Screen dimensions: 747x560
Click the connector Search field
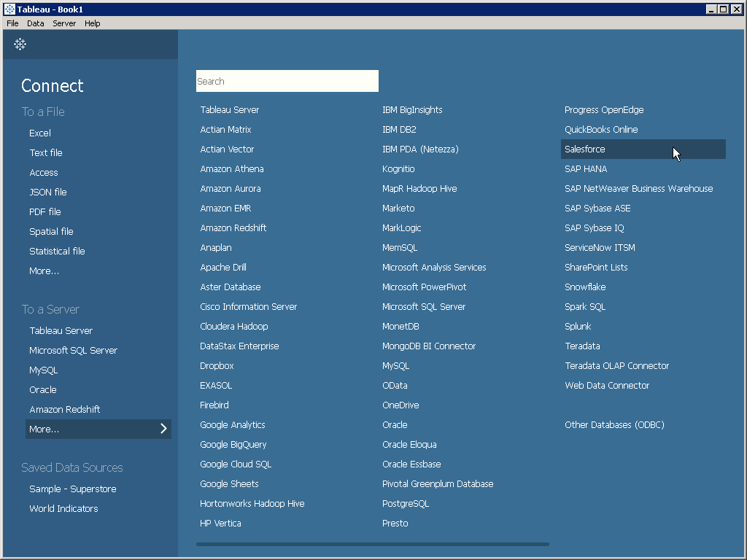[287, 81]
